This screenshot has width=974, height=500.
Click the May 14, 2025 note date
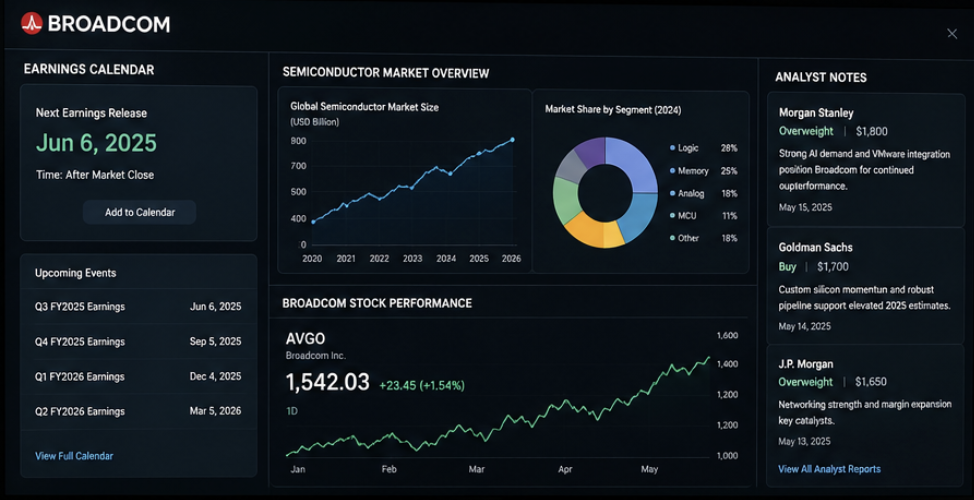click(804, 326)
